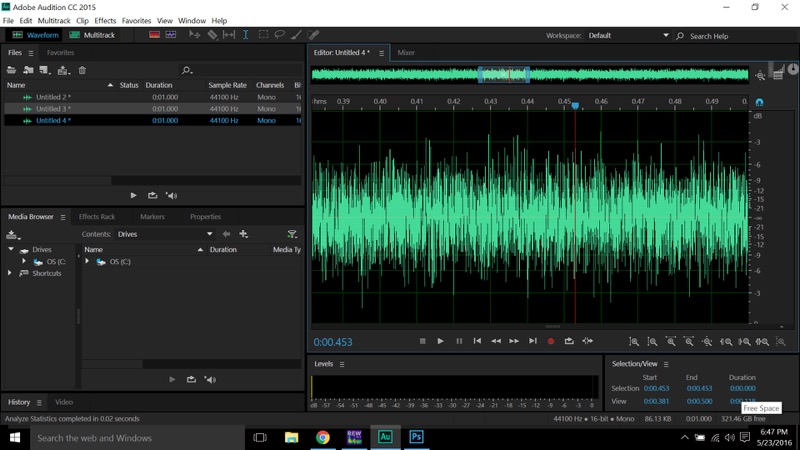Choose the Lasso Selection tool
The image size is (800, 450).
click(280, 35)
